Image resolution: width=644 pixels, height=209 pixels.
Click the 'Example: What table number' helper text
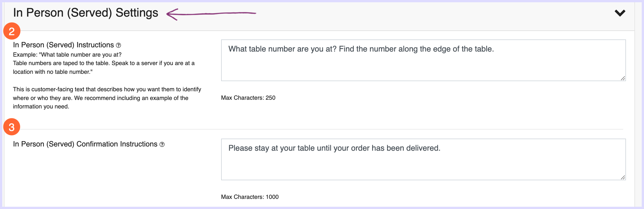67,55
